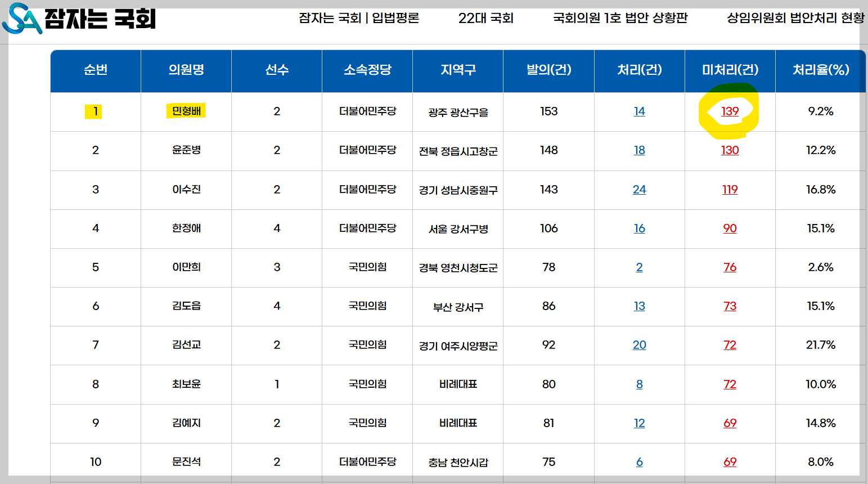Open 김도읍's unprocessed count link 73
The image size is (868, 484).
click(x=730, y=306)
